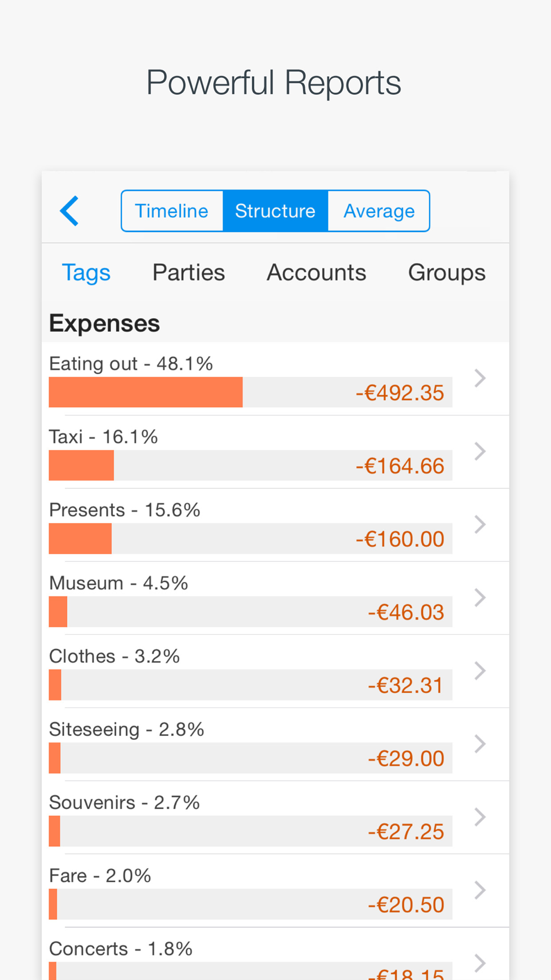Click the Taxi expense amount -€164.66
The image size is (551, 980).
click(399, 466)
